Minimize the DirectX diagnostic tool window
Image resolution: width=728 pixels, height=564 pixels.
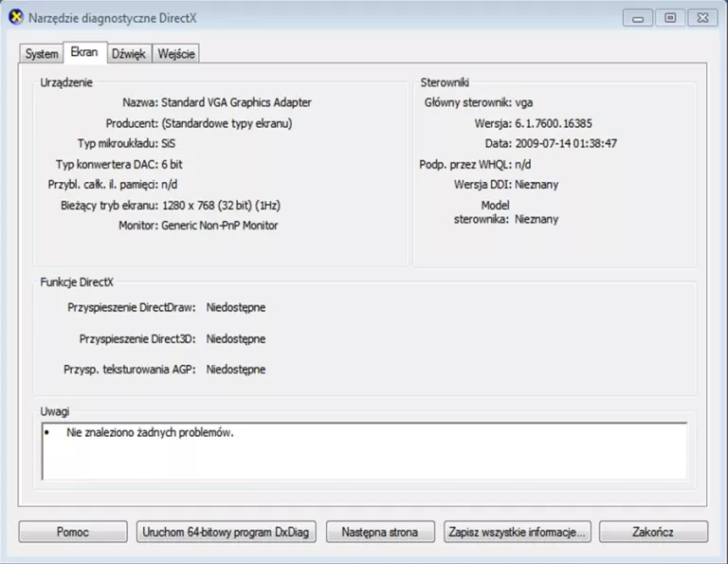click(x=639, y=18)
